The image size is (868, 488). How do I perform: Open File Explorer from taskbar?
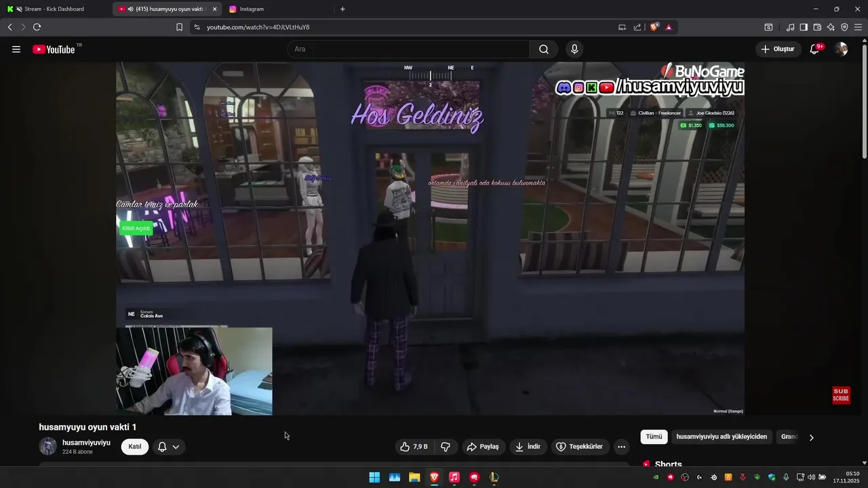coord(414,477)
